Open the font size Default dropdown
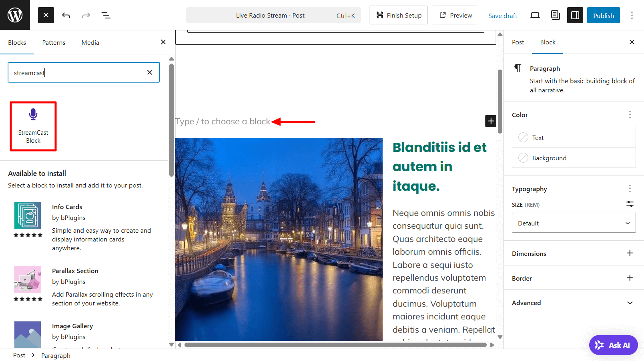The width and height of the screenshot is (644, 361). click(x=574, y=223)
